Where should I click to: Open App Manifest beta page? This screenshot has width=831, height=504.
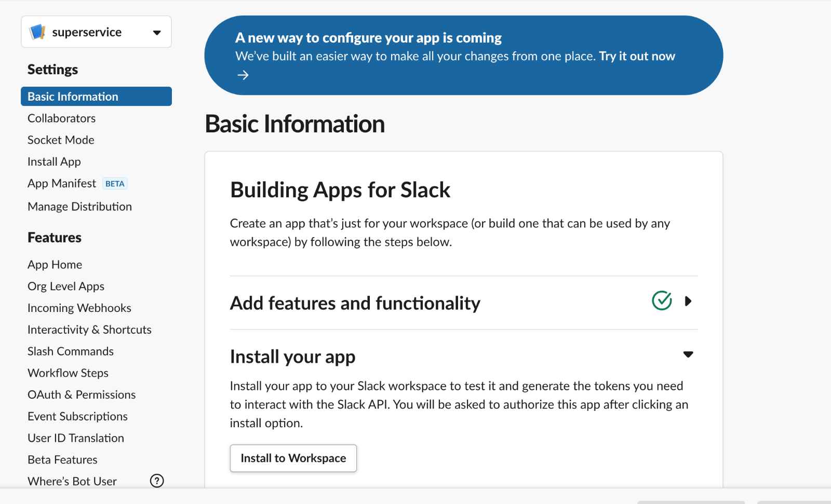[62, 184]
